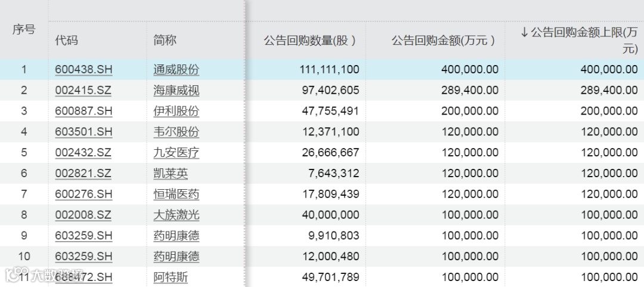The height and width of the screenshot is (287, 644).
Task: Open stock code link 002008.SZ
Action: click(x=83, y=215)
